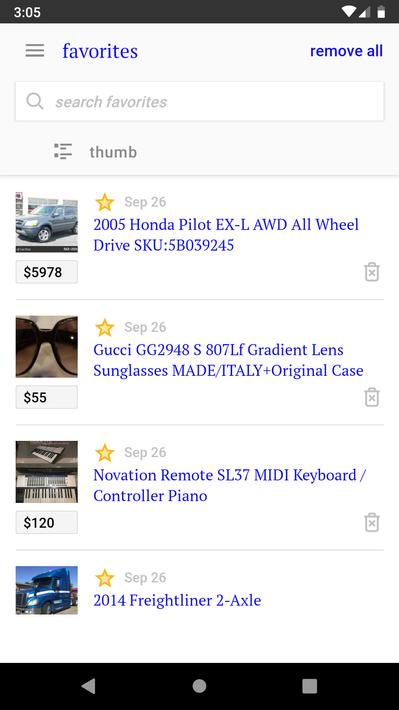Click the search magnifier icon

tap(35, 101)
